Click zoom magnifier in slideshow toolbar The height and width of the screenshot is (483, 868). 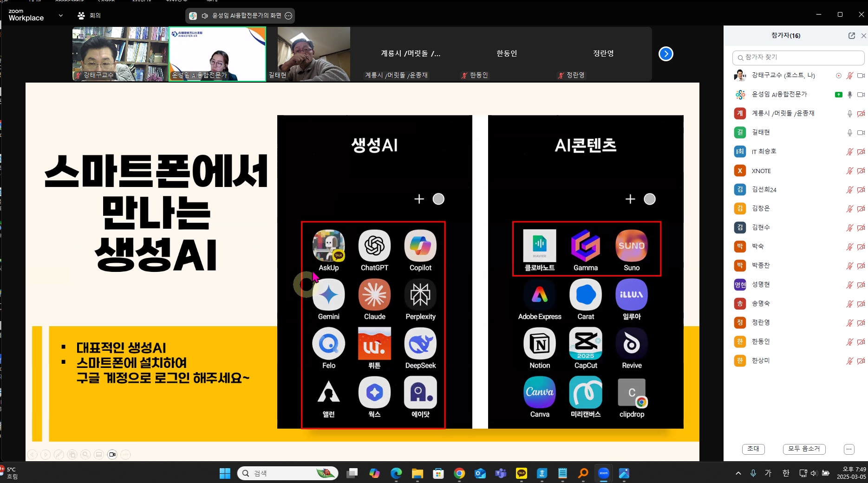tap(85, 455)
